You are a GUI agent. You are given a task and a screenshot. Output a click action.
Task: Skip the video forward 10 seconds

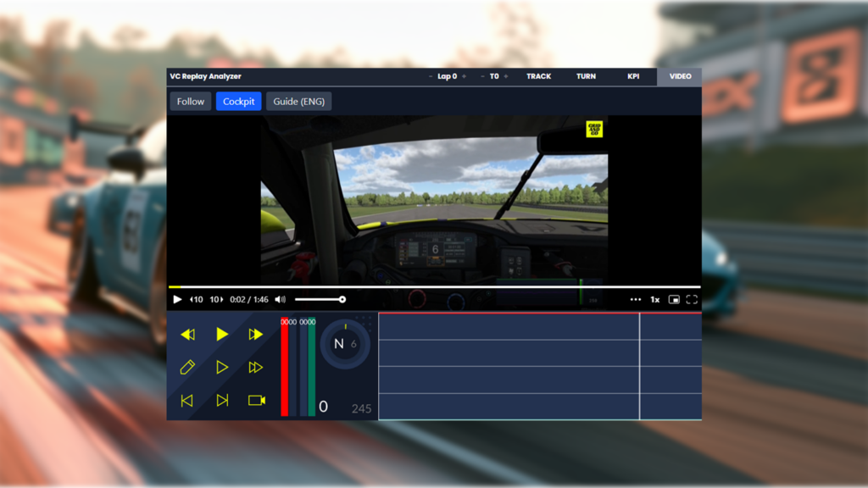216,299
